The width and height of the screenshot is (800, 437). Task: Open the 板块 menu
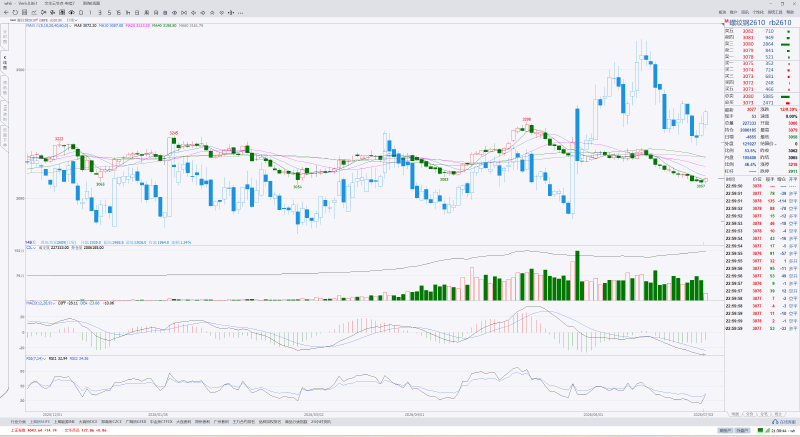click(x=722, y=12)
